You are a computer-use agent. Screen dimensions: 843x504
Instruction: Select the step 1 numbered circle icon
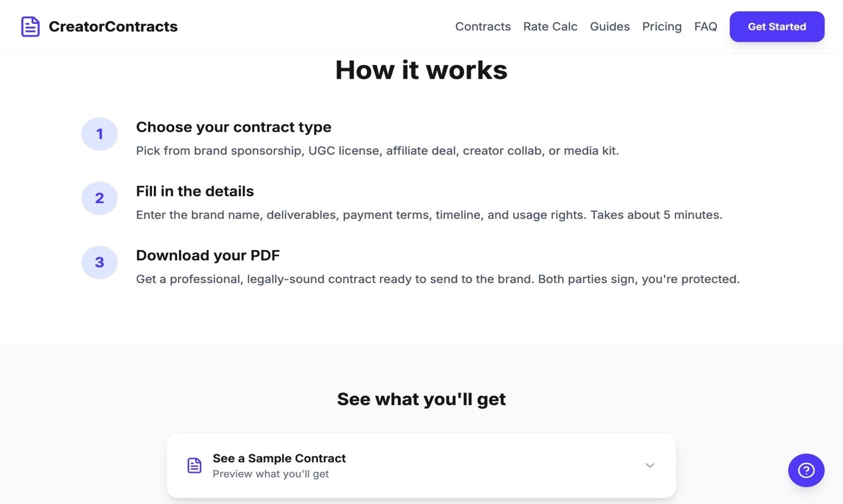coord(99,134)
